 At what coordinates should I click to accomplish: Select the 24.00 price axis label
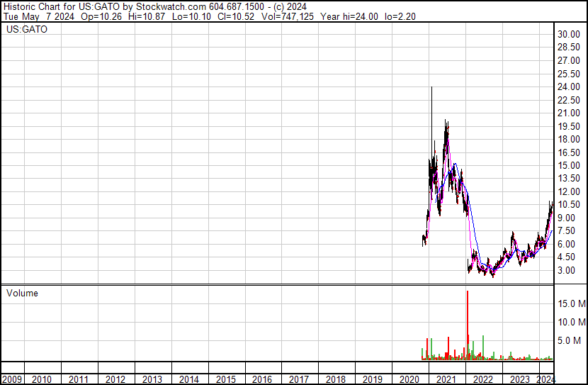[568, 87]
